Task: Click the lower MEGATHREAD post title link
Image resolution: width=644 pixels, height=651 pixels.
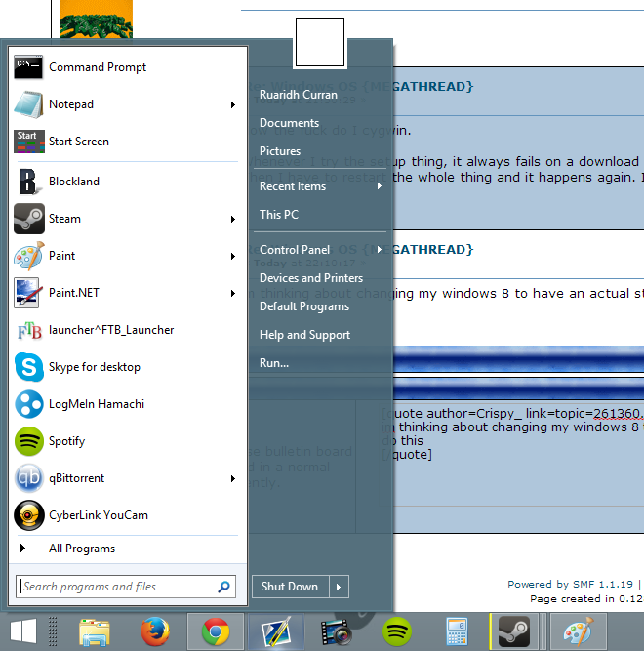Action: [432, 250]
